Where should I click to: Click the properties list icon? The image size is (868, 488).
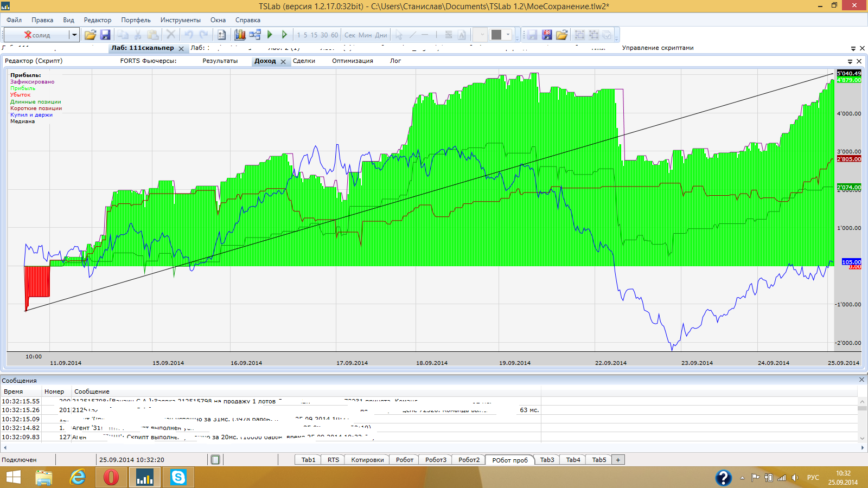(x=221, y=35)
